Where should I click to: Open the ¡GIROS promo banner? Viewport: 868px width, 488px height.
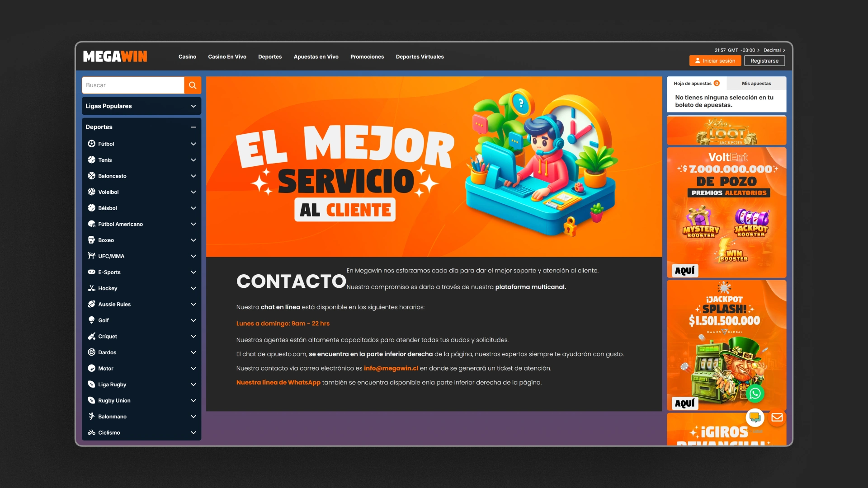(x=726, y=429)
